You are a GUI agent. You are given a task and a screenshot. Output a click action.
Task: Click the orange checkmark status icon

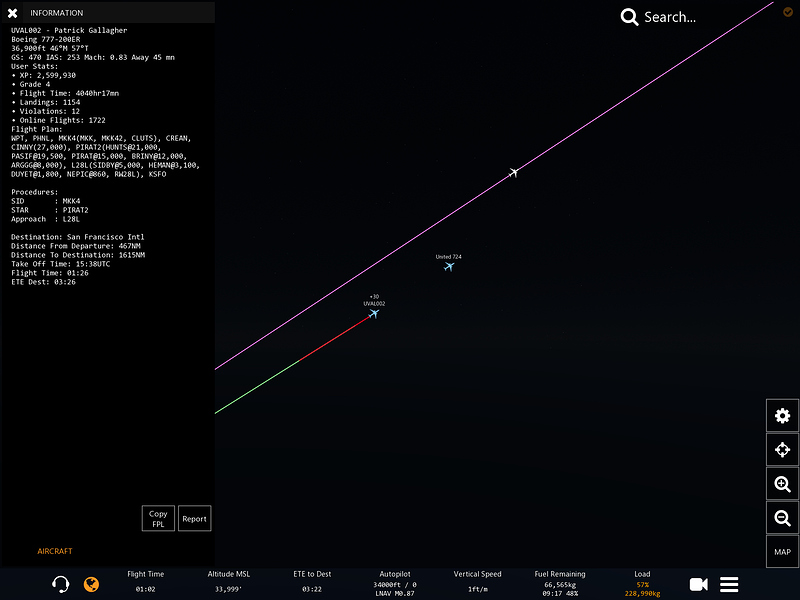pyautogui.click(x=788, y=12)
